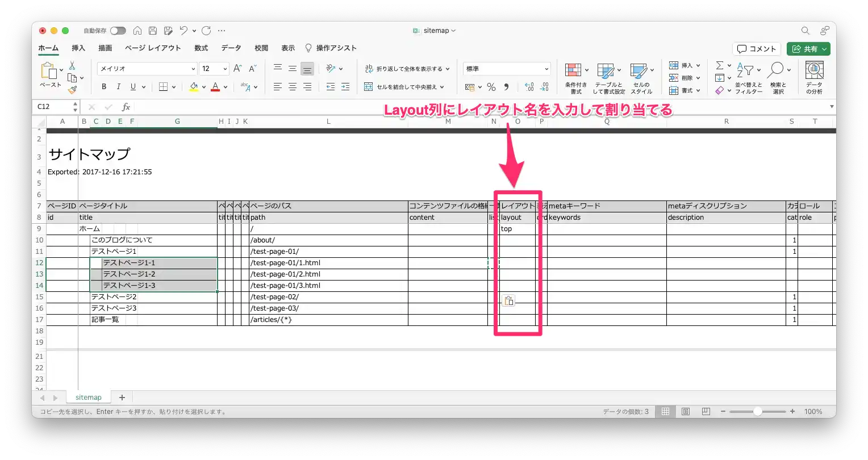Toggle Bold formatting
Screen dimensions: 868x460
tap(104, 87)
